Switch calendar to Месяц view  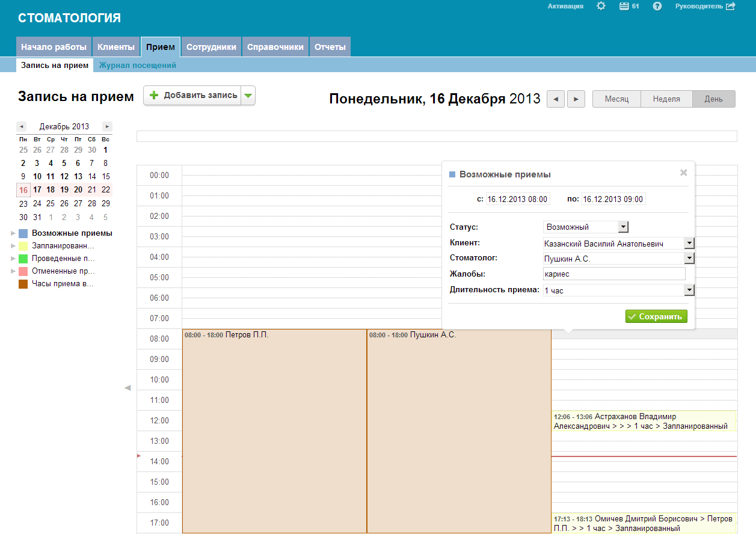[616, 99]
